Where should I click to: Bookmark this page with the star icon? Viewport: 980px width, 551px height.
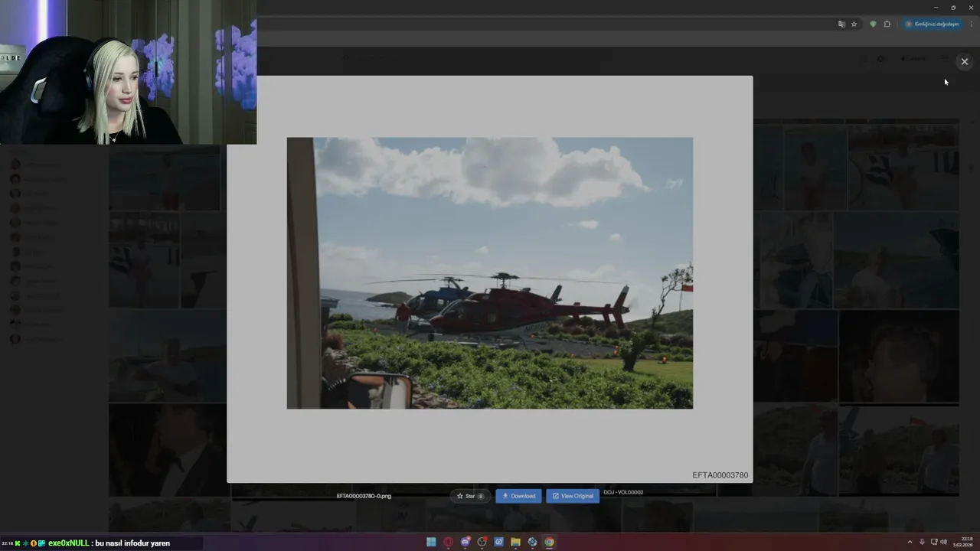point(854,24)
